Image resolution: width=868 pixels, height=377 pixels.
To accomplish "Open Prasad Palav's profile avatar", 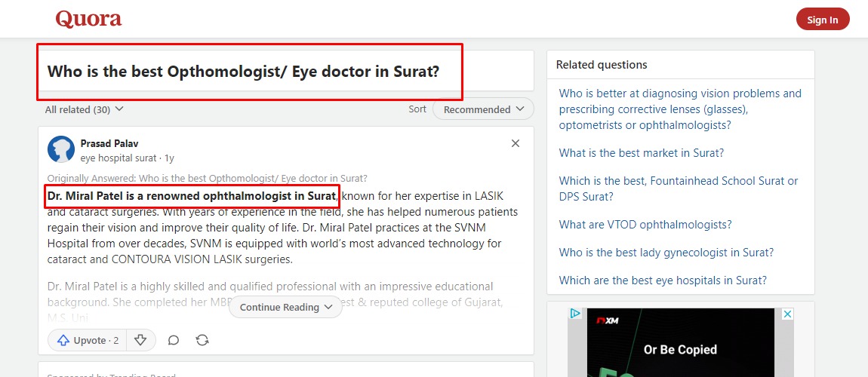I will [x=61, y=149].
